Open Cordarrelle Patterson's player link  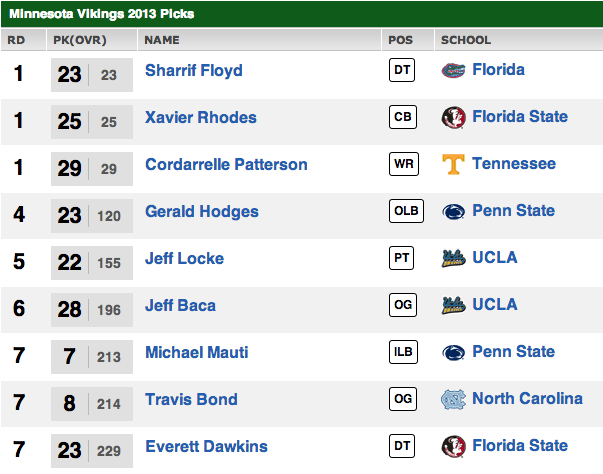point(226,165)
